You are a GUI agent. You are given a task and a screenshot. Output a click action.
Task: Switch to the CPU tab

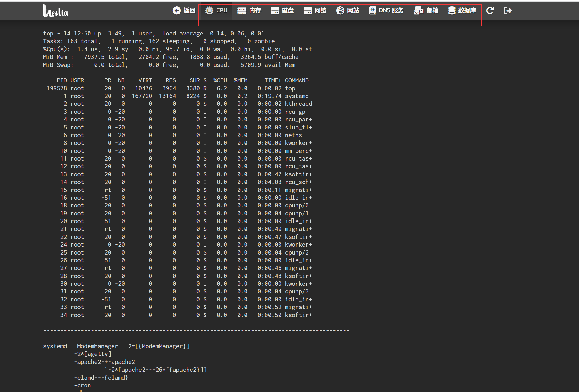click(217, 10)
